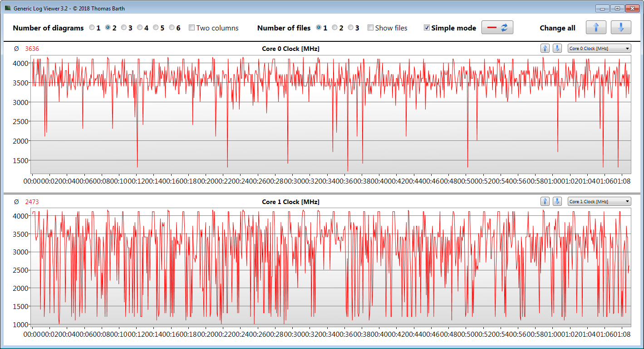Screen dimensions: 644x349
Task: Tick the Show files checkbox
Action: 371,28
